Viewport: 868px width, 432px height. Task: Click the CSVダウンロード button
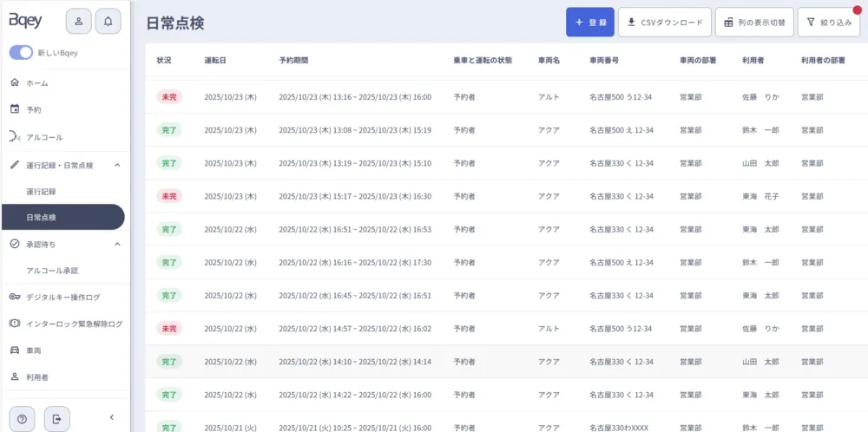point(665,23)
